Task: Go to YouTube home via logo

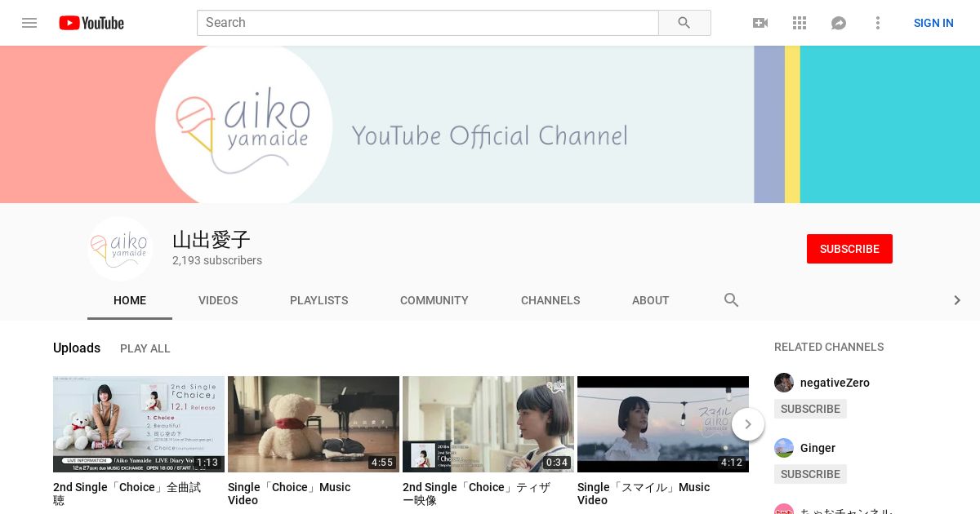Action: [x=91, y=23]
